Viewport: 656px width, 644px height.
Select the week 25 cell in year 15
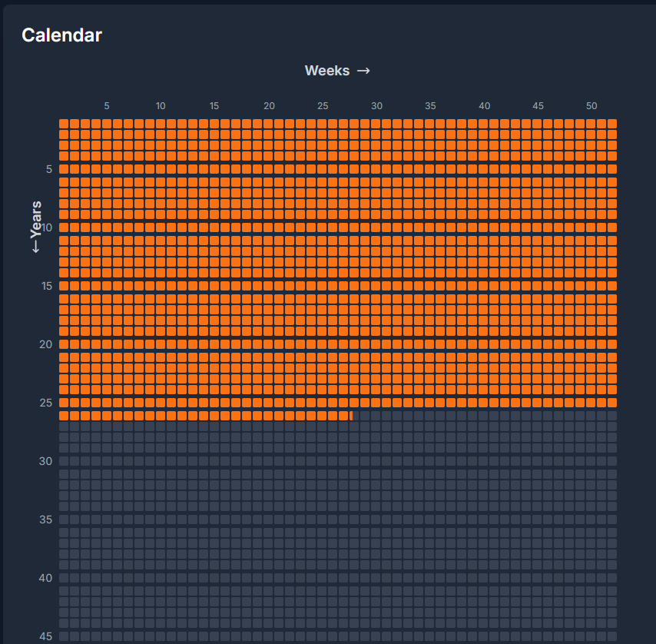pos(322,286)
